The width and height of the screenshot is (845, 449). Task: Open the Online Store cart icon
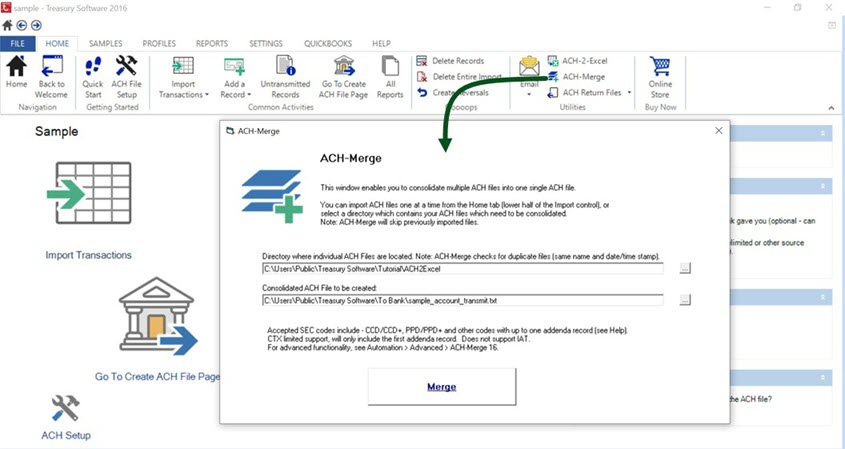(x=660, y=68)
